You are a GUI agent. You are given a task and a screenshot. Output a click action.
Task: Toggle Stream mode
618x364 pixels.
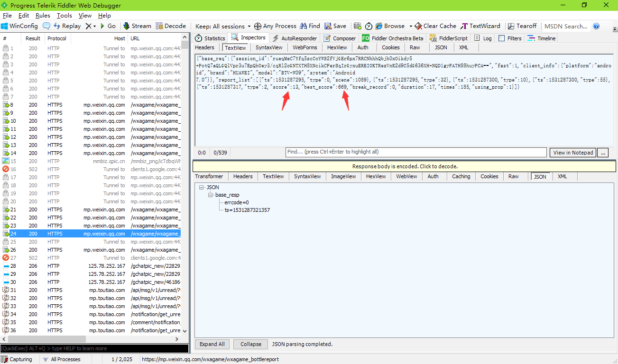click(x=137, y=26)
